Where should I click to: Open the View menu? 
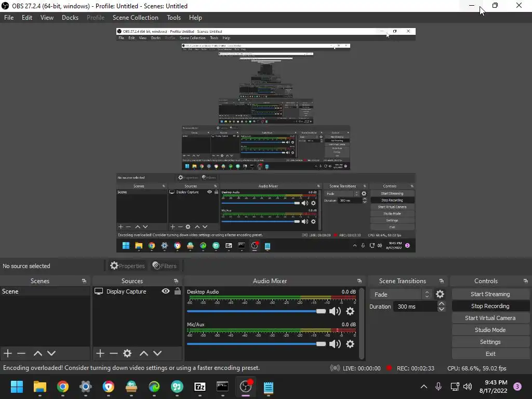click(x=47, y=18)
